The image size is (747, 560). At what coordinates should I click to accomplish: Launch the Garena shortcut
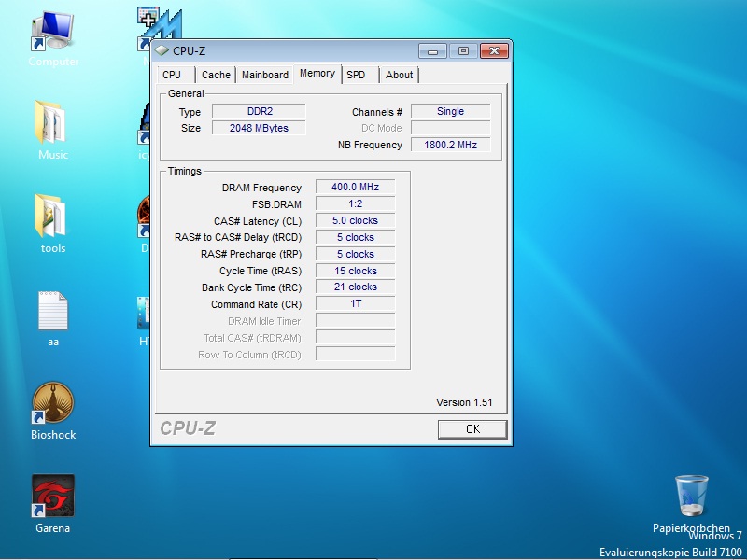52,503
